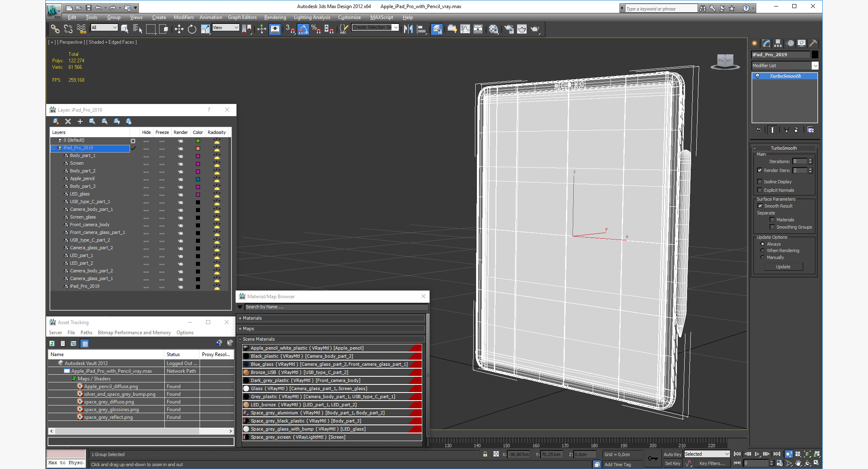Choose the Bind to Space Warp tool
The width and height of the screenshot is (868, 469).
(81, 29)
